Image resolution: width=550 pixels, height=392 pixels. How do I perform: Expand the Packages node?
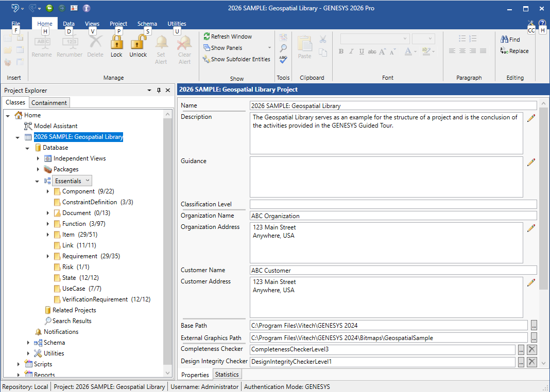pos(38,169)
